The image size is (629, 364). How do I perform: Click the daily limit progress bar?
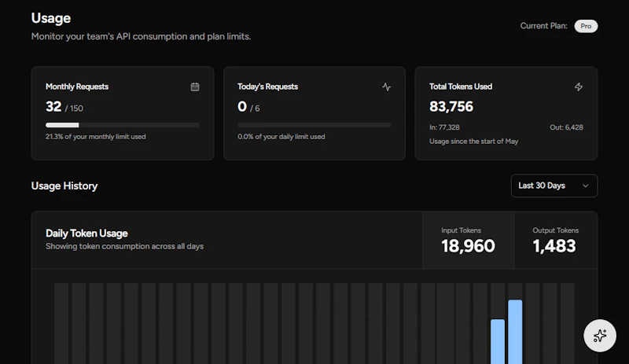[314, 125]
